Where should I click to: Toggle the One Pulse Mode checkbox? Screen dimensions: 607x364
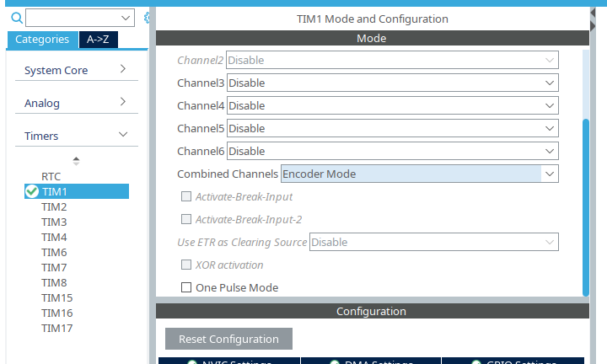[186, 287]
